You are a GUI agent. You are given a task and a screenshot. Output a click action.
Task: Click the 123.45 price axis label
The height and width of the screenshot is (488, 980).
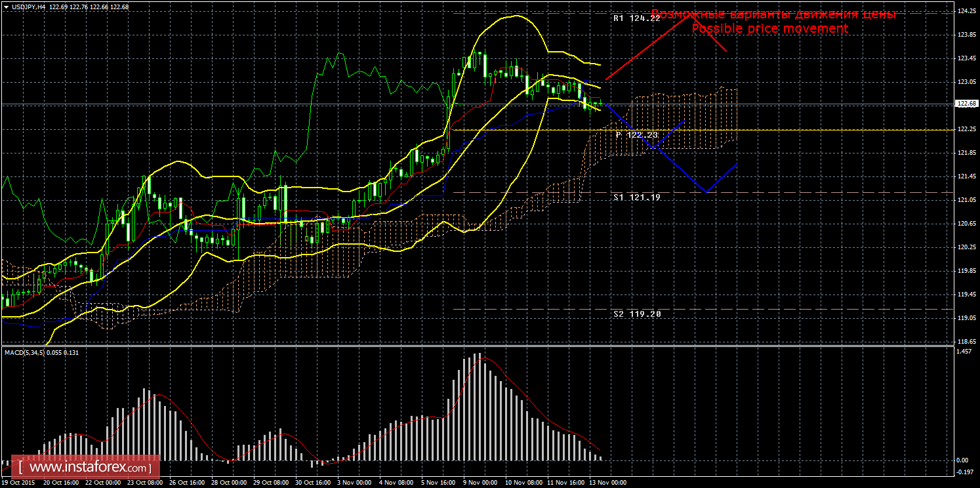click(x=968, y=58)
